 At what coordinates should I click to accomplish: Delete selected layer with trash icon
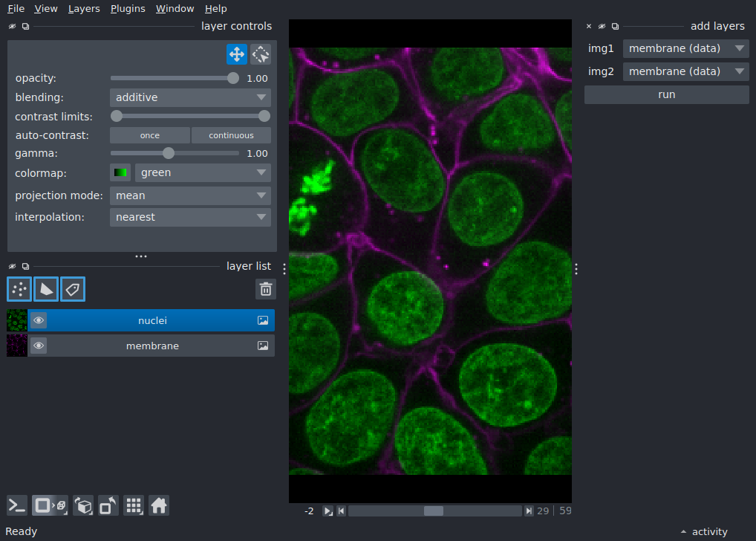point(266,289)
